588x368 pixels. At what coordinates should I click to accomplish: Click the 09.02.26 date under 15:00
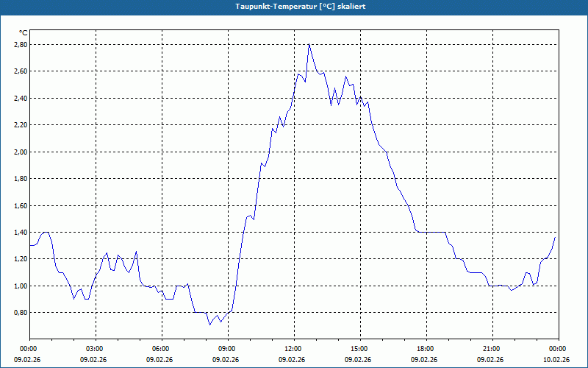(x=358, y=360)
